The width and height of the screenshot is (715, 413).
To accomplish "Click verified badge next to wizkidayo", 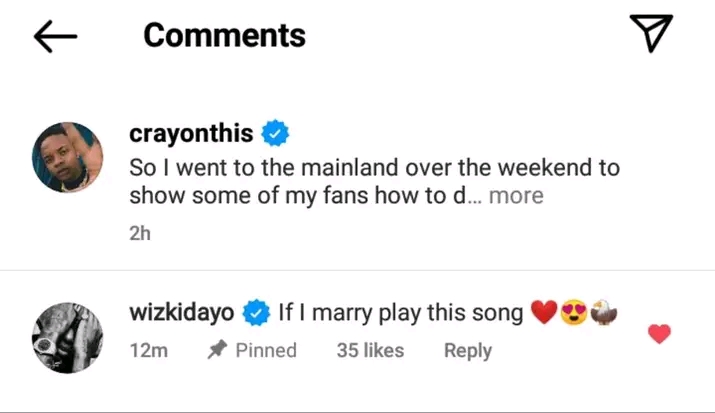I will pyautogui.click(x=256, y=314).
